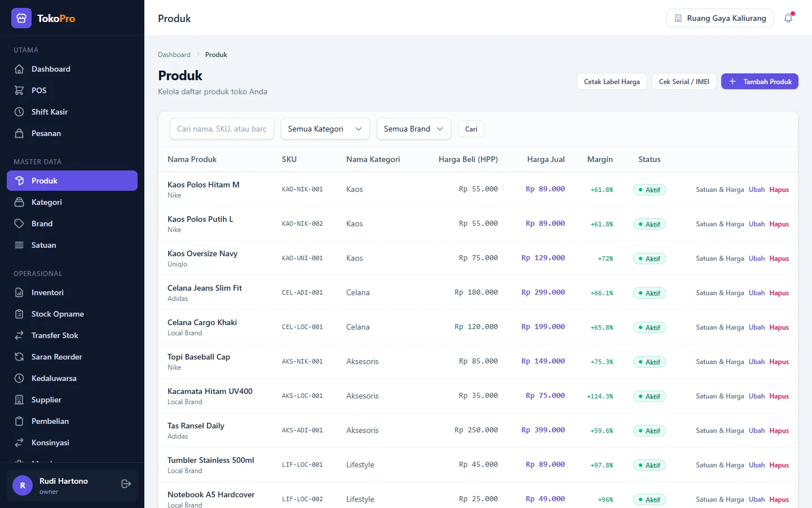Click HPP Rp 180.000 for Celana Jeans
Image resolution: width=812 pixels, height=508 pixels.
click(476, 292)
